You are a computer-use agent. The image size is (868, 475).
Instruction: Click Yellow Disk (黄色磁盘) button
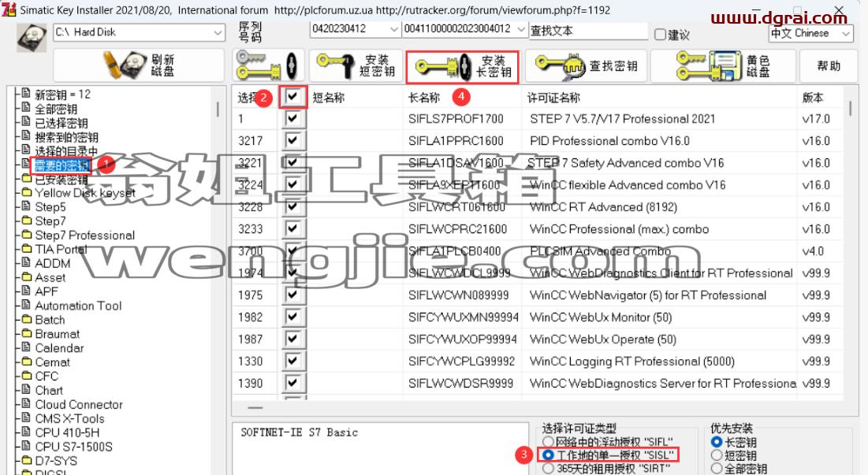723,66
